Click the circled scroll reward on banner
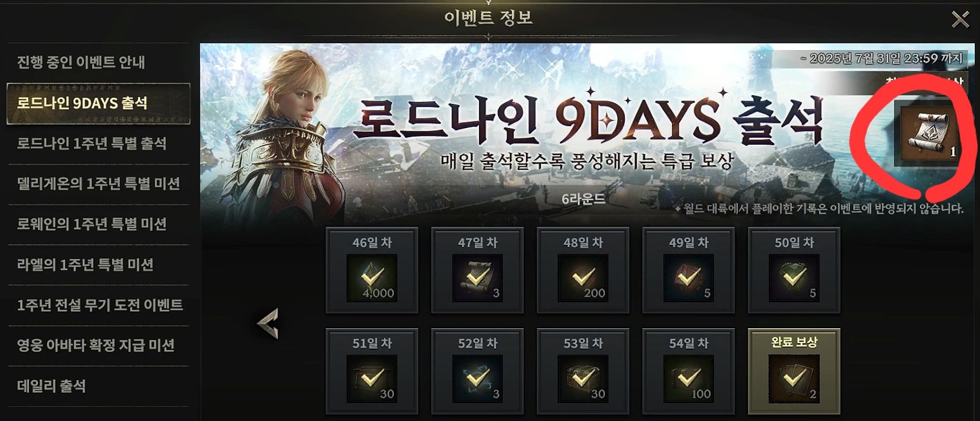980x421 pixels. pyautogui.click(x=928, y=134)
